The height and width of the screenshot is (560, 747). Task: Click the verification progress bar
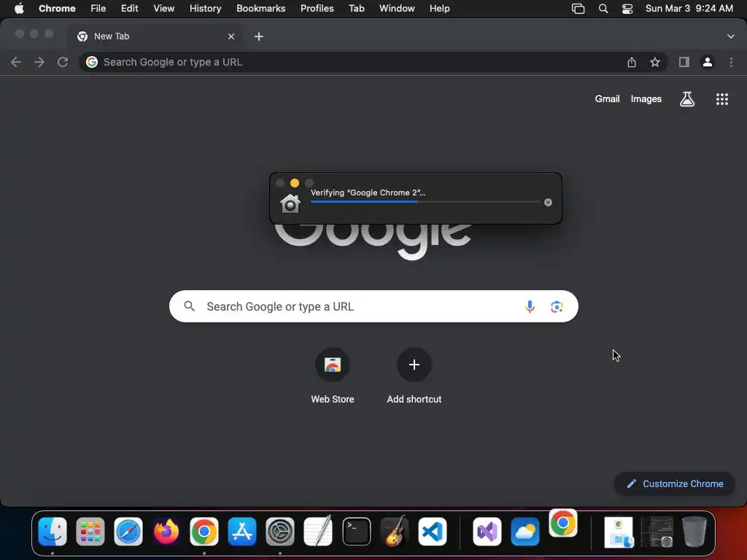pos(425,202)
